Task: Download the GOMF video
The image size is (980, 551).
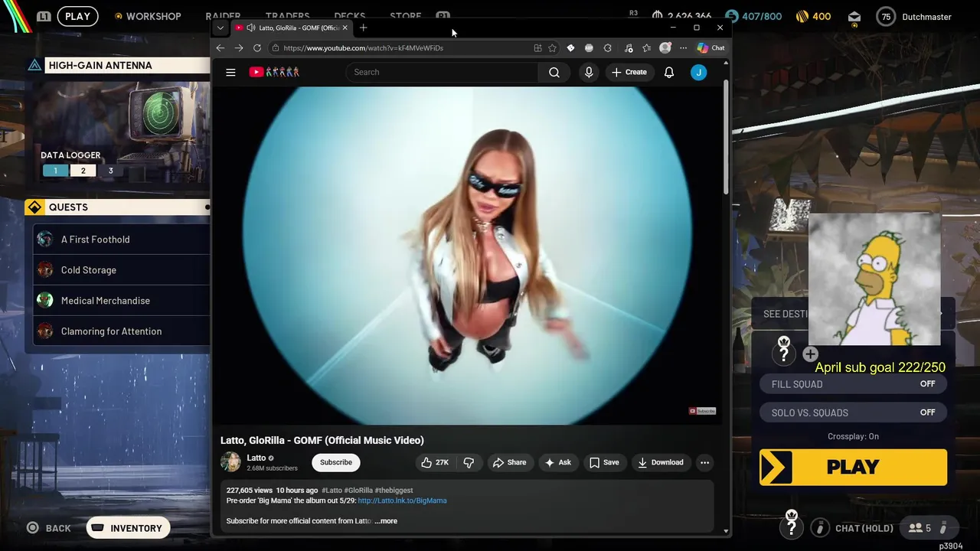Action: click(x=660, y=462)
